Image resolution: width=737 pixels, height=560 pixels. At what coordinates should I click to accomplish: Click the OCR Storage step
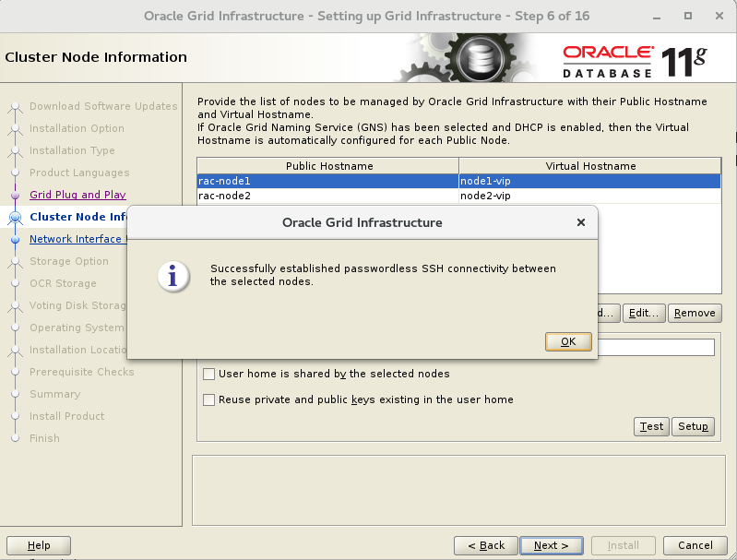(63, 283)
